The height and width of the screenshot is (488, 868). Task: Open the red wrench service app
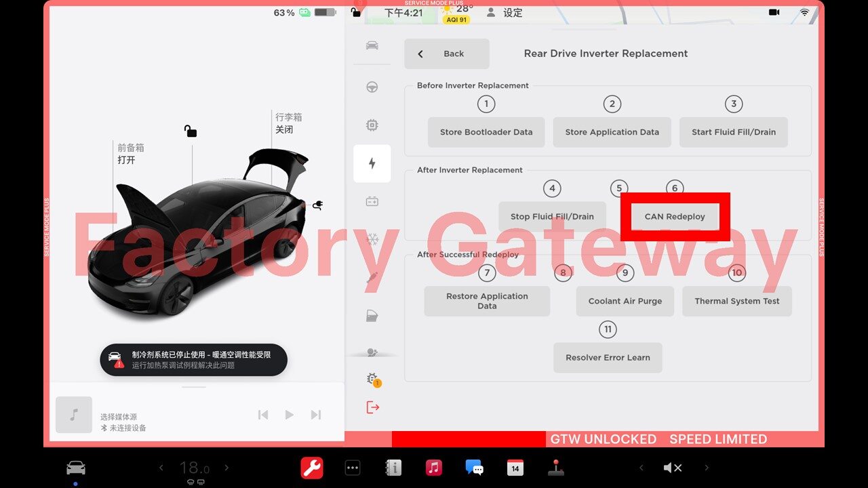pyautogui.click(x=312, y=468)
